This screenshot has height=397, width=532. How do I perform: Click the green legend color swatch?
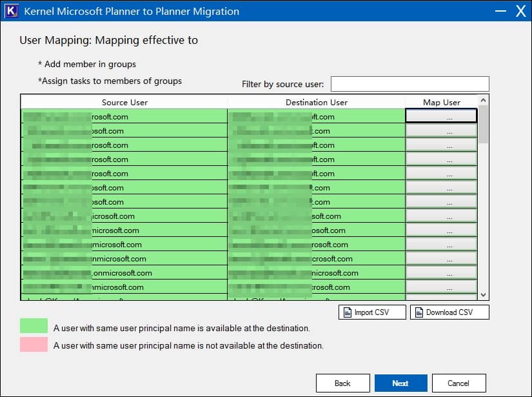[x=34, y=326]
